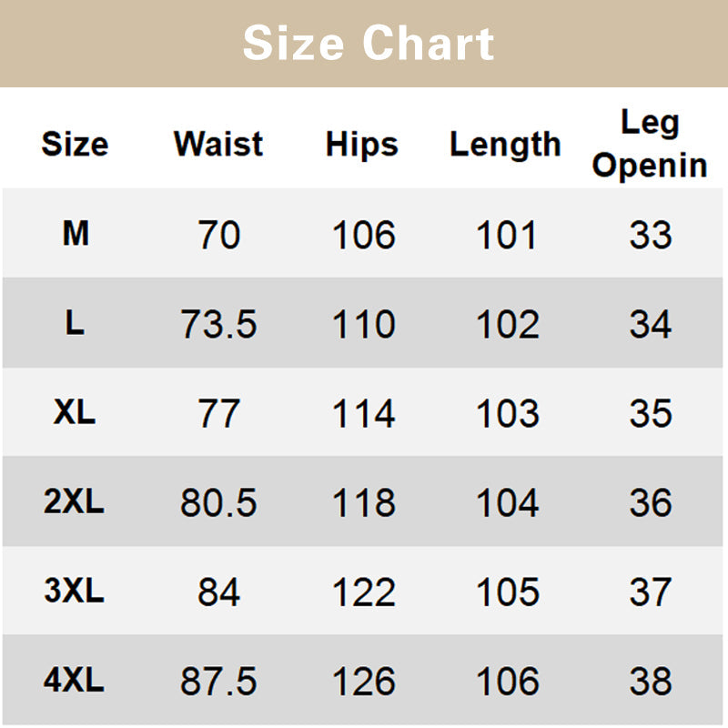Click leg opening value 37
728x728 pixels.
click(x=650, y=592)
